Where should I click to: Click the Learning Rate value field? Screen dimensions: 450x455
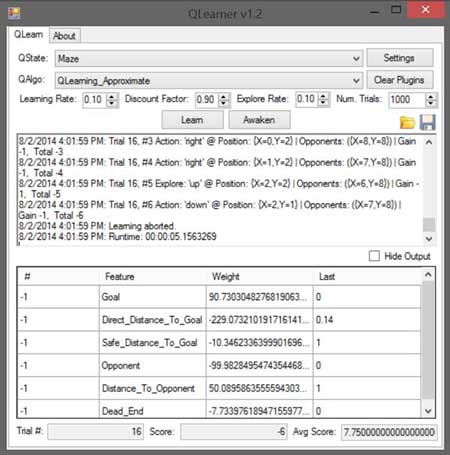pos(94,100)
